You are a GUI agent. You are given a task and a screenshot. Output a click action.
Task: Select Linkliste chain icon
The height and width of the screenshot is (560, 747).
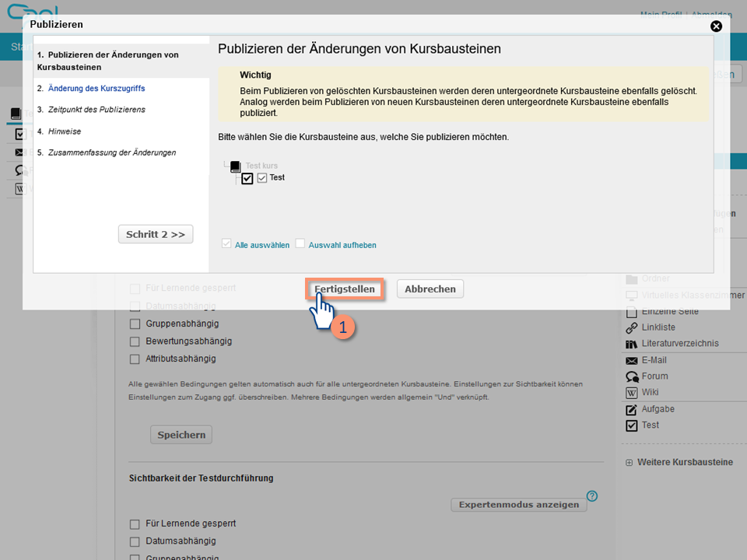tap(631, 328)
